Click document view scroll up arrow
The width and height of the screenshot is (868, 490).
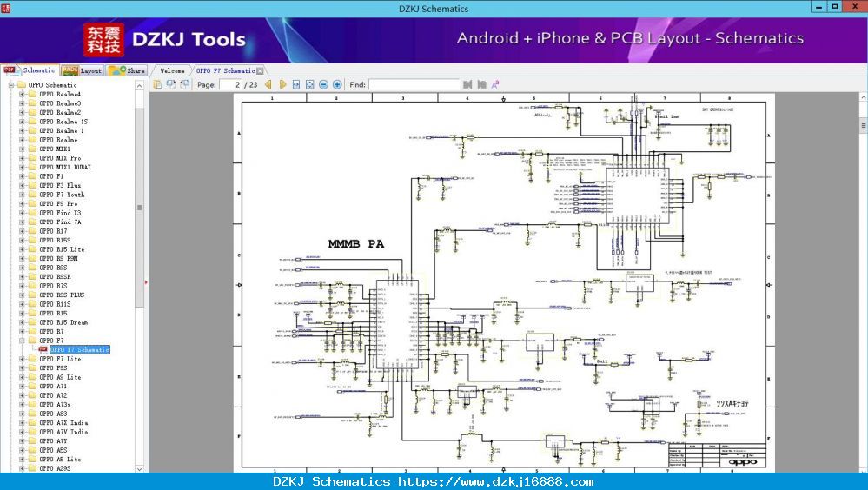(863, 97)
